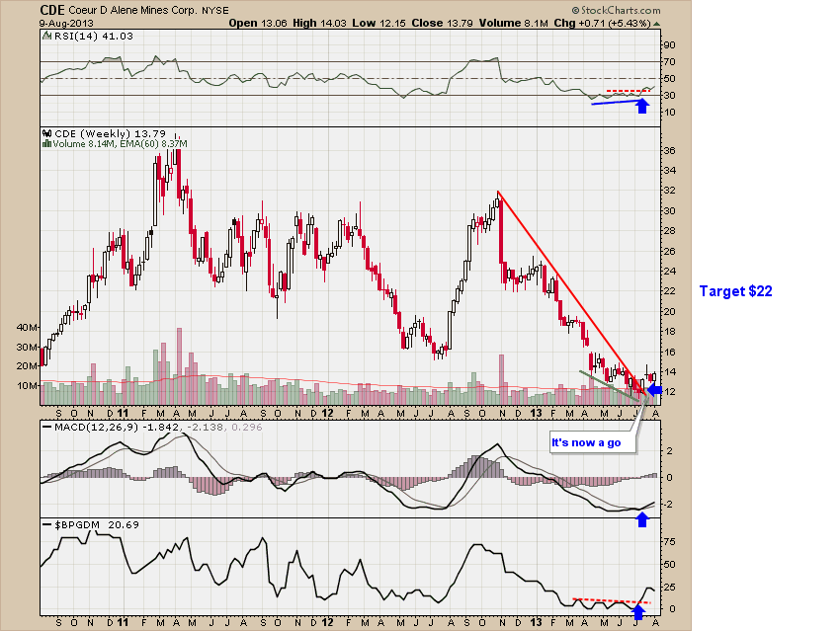This screenshot has height=631, width=840.
Task: Click the 28 label on the price axis
Action: point(670,231)
